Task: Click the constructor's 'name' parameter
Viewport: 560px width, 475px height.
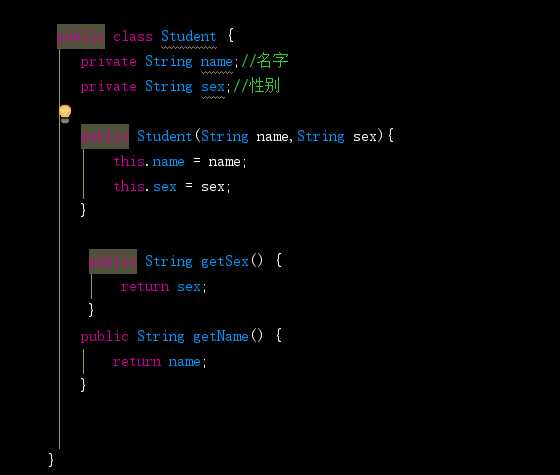Action: tap(272, 137)
